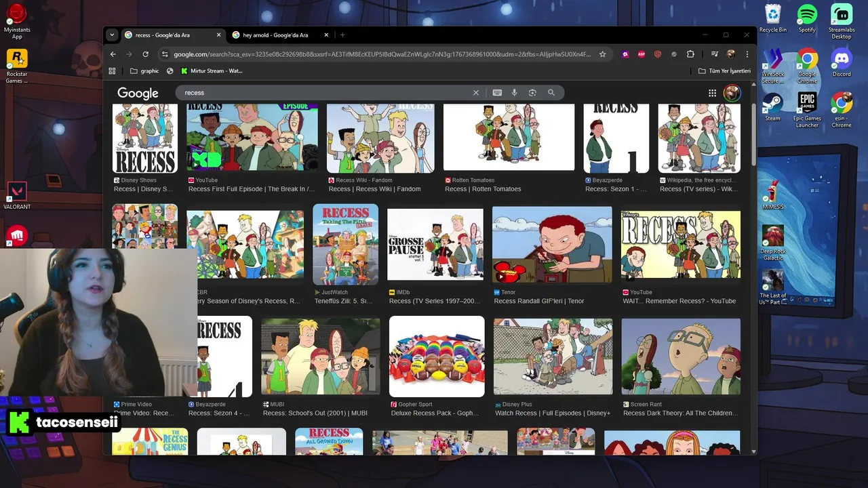Open the WireSock Secure desktop icon
The image size is (868, 488).
pyautogui.click(x=772, y=66)
